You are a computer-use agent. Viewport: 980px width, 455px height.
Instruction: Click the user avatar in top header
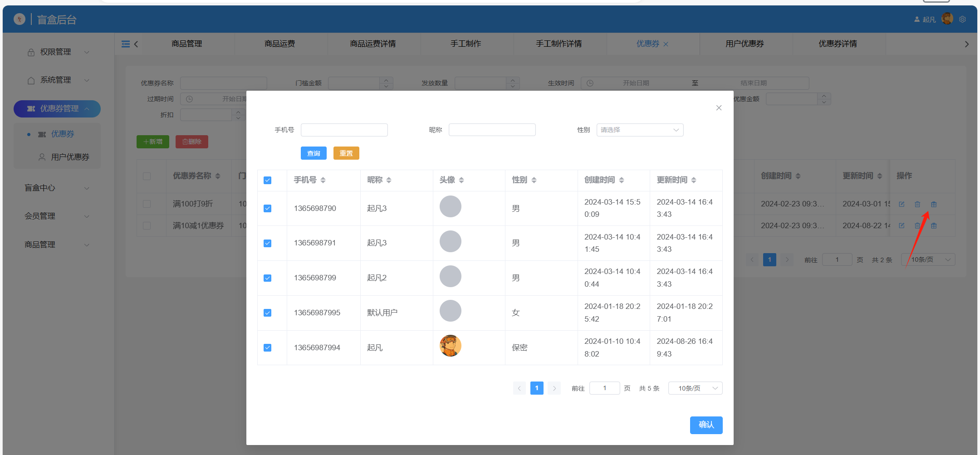coord(947,19)
